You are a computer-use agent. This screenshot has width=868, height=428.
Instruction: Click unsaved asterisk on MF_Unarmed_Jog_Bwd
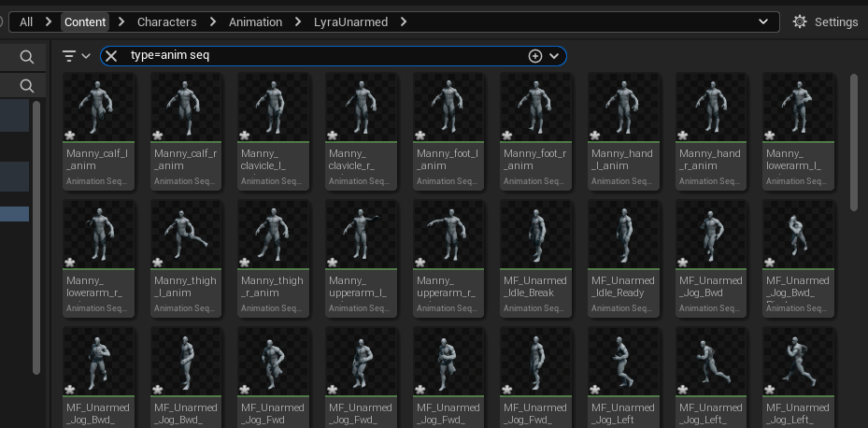(x=682, y=263)
